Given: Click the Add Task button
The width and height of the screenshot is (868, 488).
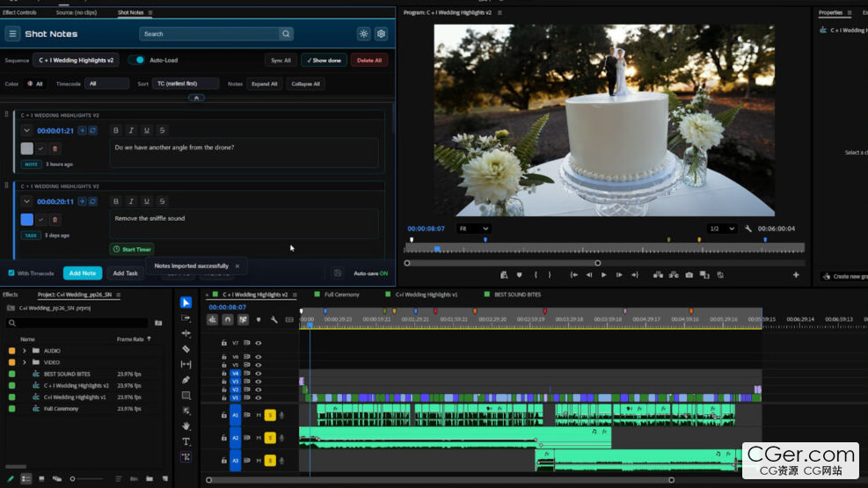Looking at the screenshot, I should pyautogui.click(x=125, y=273).
